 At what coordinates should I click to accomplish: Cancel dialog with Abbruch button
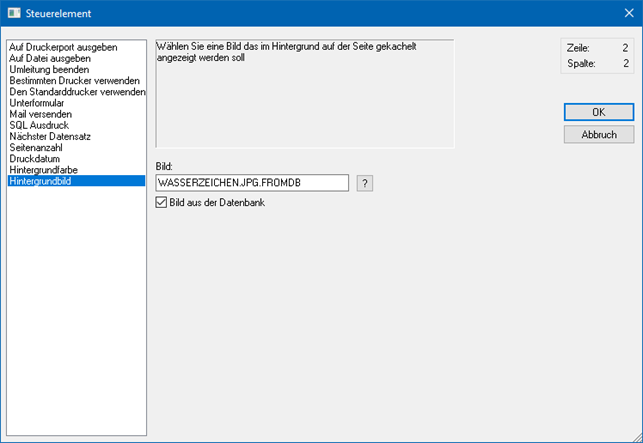point(598,134)
